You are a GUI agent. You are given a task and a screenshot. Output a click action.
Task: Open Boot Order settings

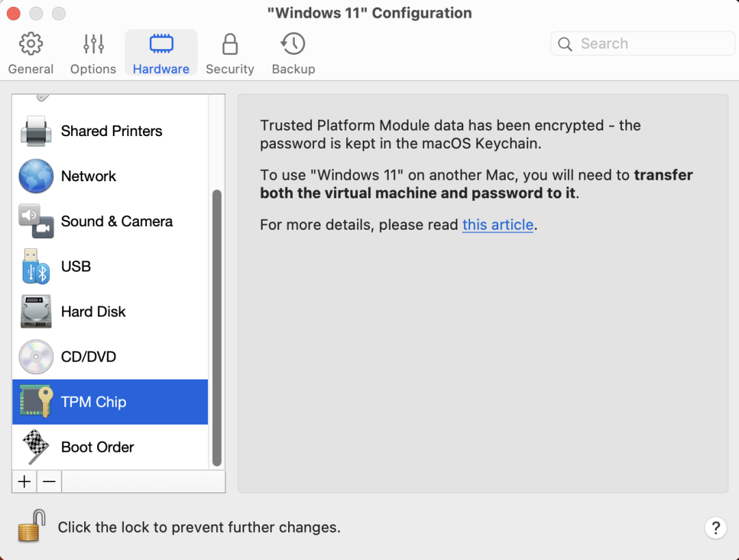pos(109,447)
